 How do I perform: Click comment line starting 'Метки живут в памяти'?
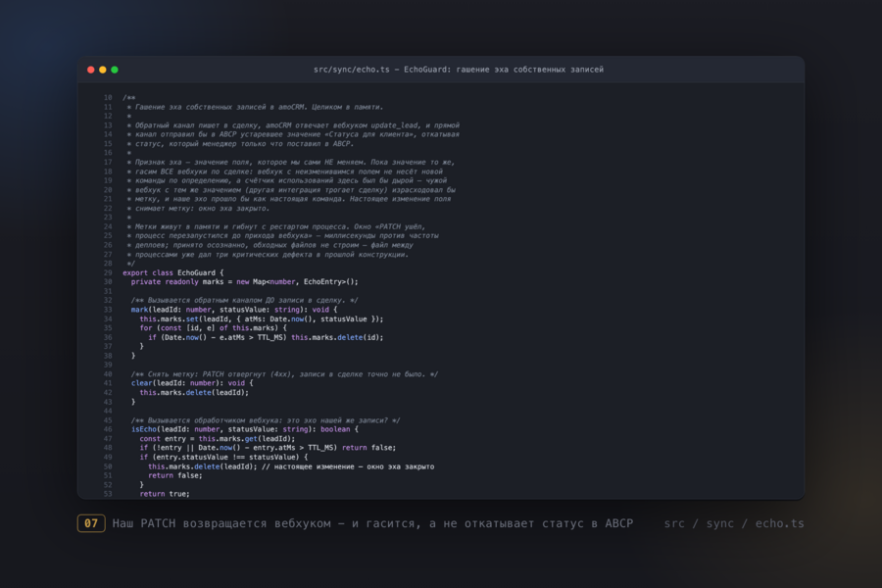pos(276,226)
